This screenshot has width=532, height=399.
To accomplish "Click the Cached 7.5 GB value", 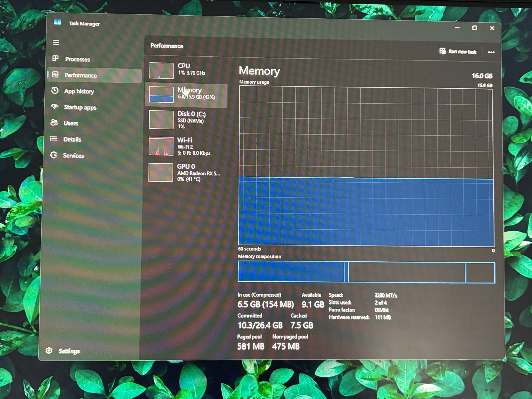I will tap(302, 325).
